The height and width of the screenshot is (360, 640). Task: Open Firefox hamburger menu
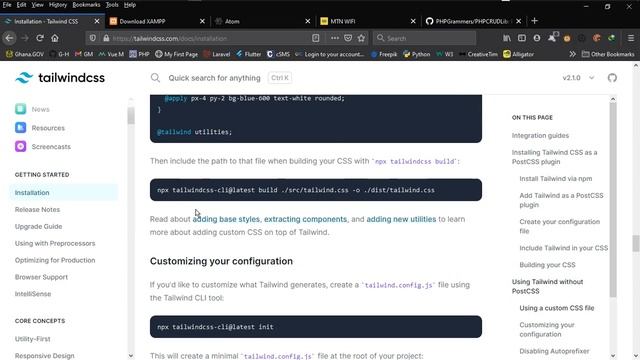coord(631,38)
